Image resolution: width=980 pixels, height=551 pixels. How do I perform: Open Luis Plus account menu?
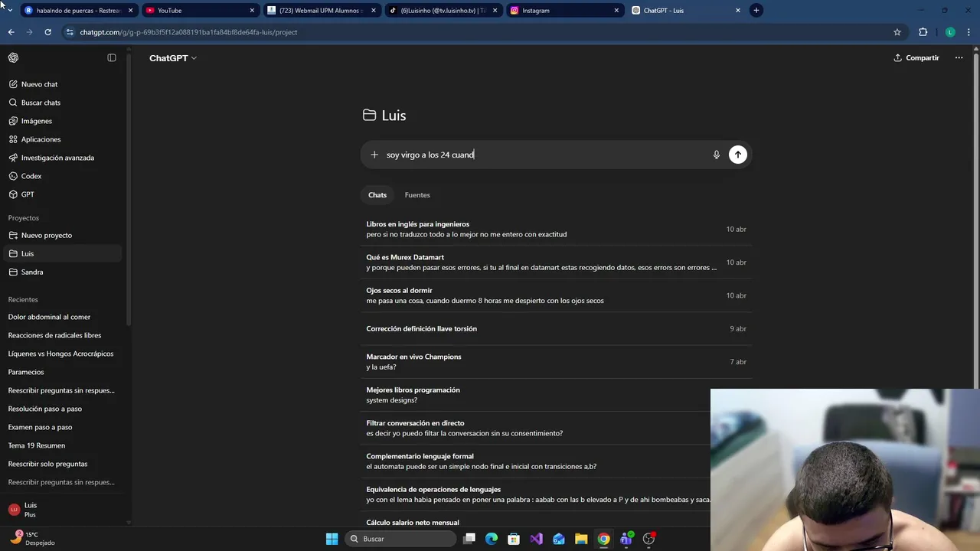click(64, 510)
